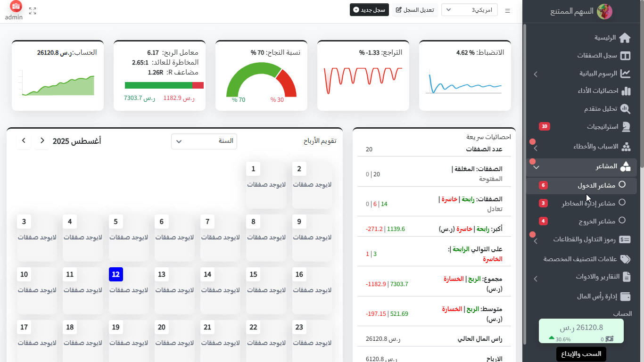Image resolution: width=644 pixels, height=362 pixels.
Task: Click the سجل جديد button
Action: point(369,9)
